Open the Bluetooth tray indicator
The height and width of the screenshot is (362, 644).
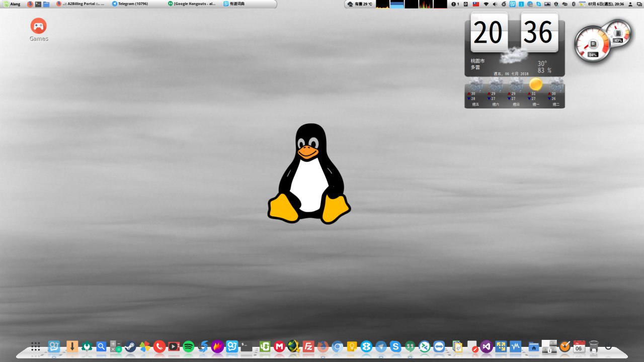(574, 4)
